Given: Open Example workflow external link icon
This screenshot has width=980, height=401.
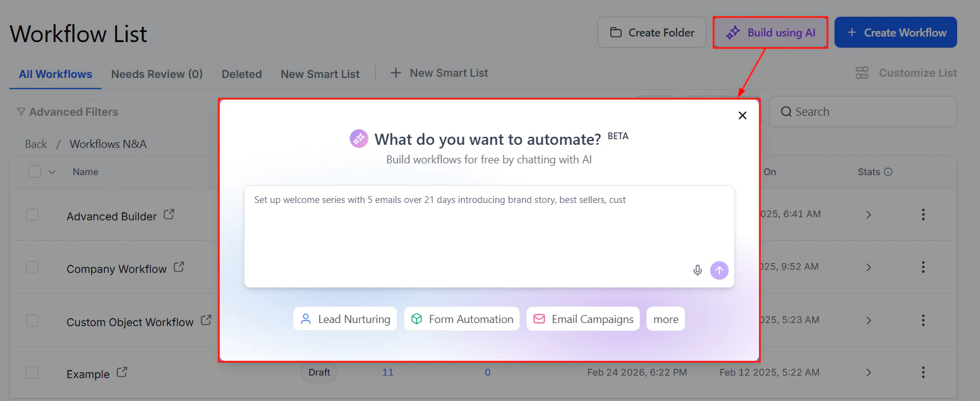Looking at the screenshot, I should click(122, 373).
